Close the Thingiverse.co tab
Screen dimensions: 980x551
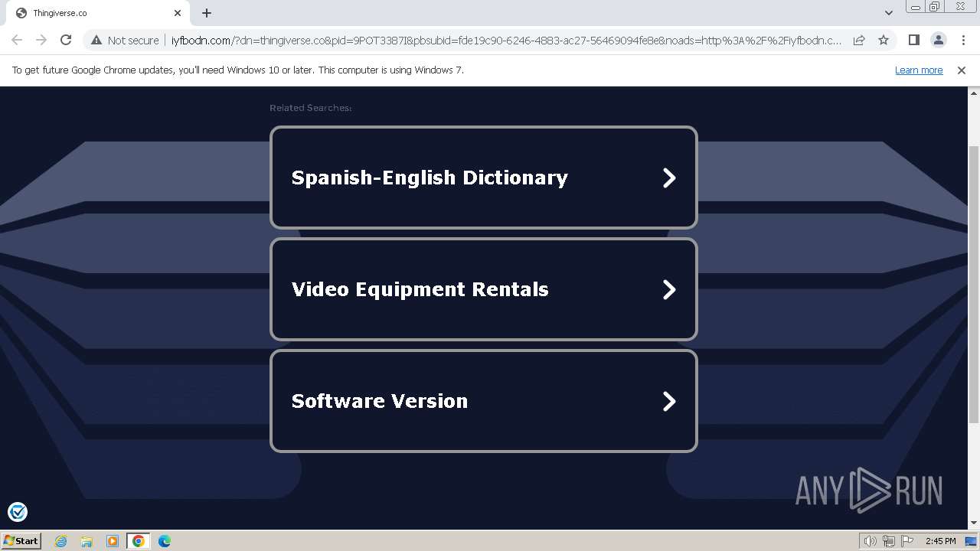(x=178, y=13)
